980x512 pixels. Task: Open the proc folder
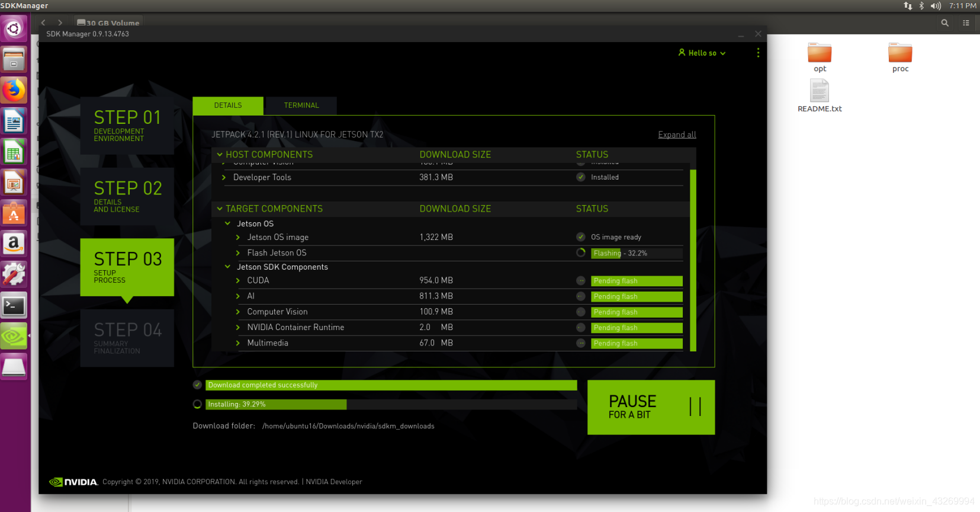900,57
